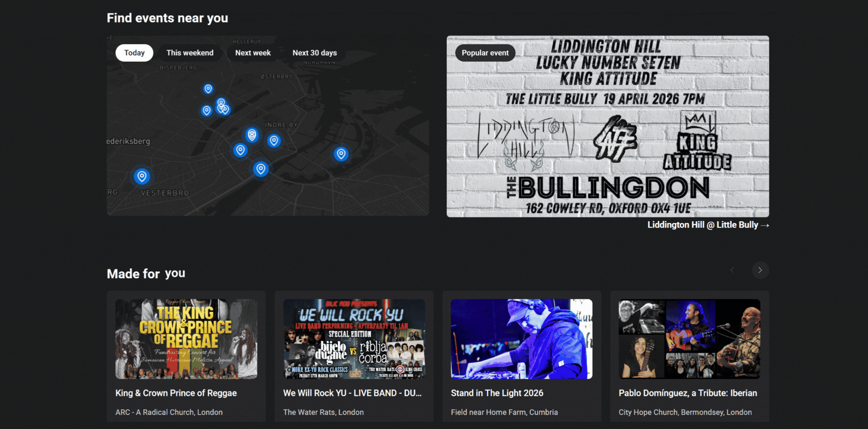
Task: Select the easternmost map pin
Action: click(x=341, y=154)
